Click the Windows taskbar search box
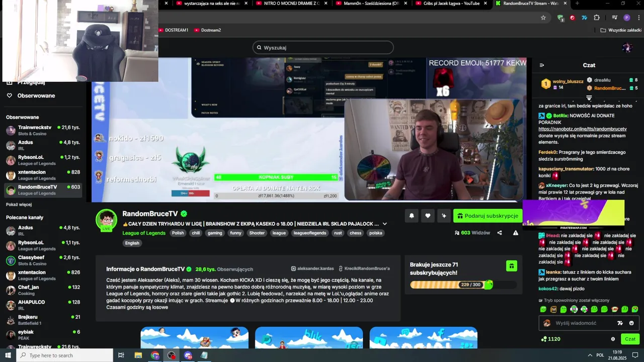Viewport: 644px width, 362px height. (x=65, y=355)
